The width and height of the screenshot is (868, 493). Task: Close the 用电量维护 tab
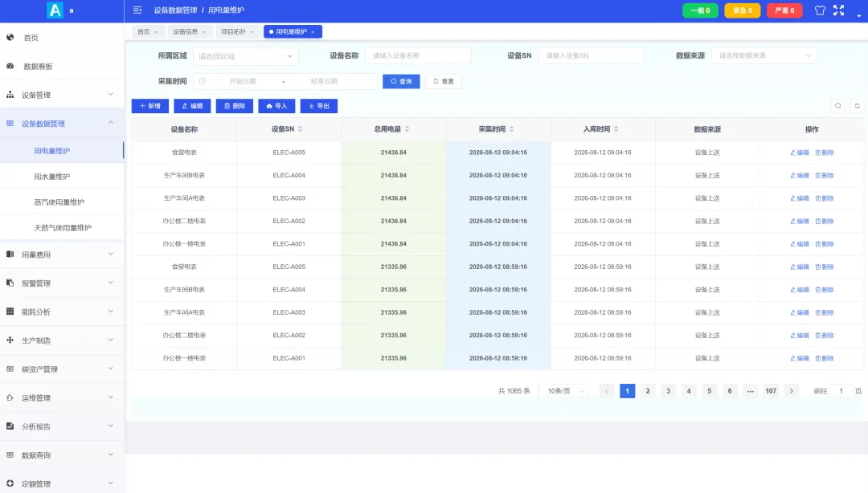[313, 32]
